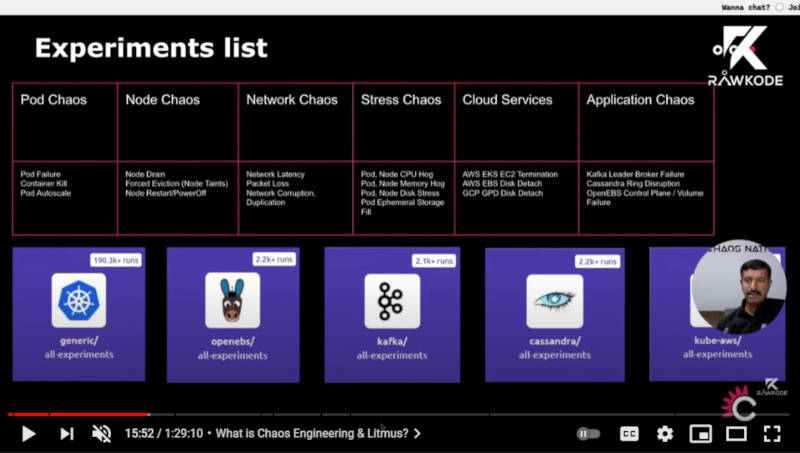Click the 'Pod Autoscale' text
The width and height of the screenshot is (800, 453).
coord(46,193)
